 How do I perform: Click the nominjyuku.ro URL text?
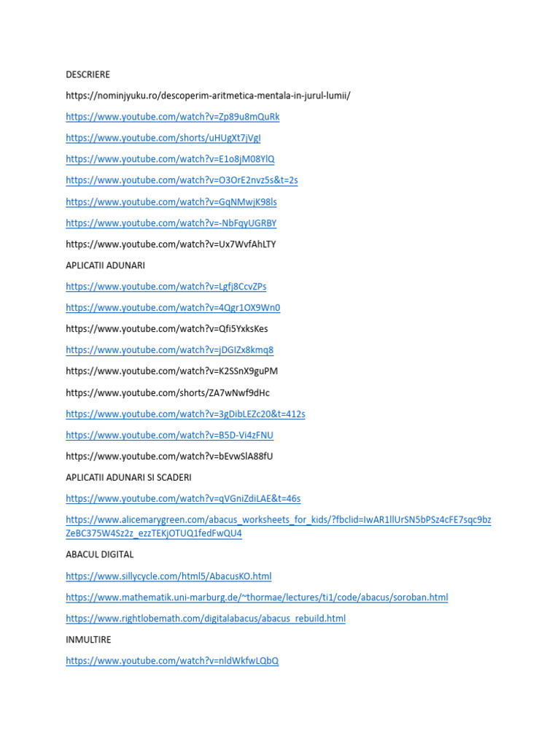pyautogui.click(x=208, y=96)
